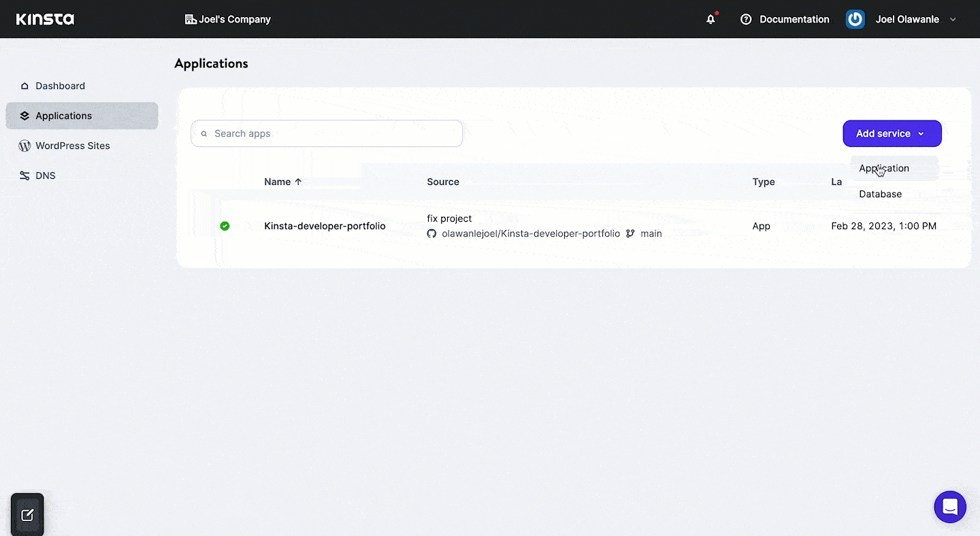Viewport: 980px width, 536px height.
Task: Click the GitHub icon in the Source column
Action: click(x=431, y=233)
